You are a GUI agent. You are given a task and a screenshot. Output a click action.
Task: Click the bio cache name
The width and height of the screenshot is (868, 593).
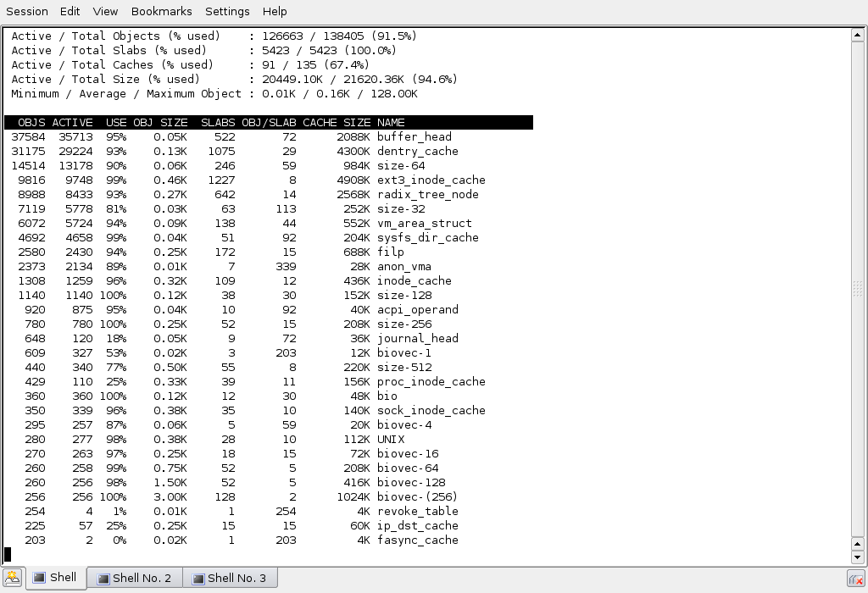(387, 396)
